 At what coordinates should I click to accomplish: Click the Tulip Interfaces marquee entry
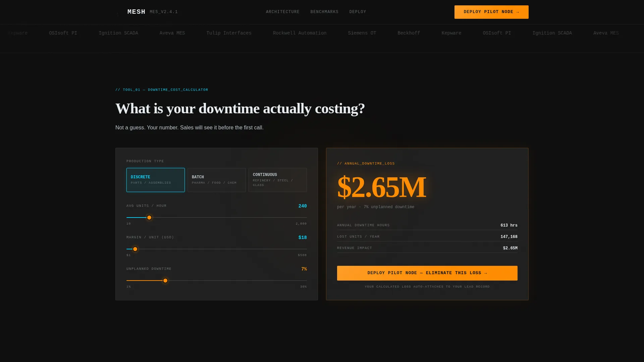(229, 33)
